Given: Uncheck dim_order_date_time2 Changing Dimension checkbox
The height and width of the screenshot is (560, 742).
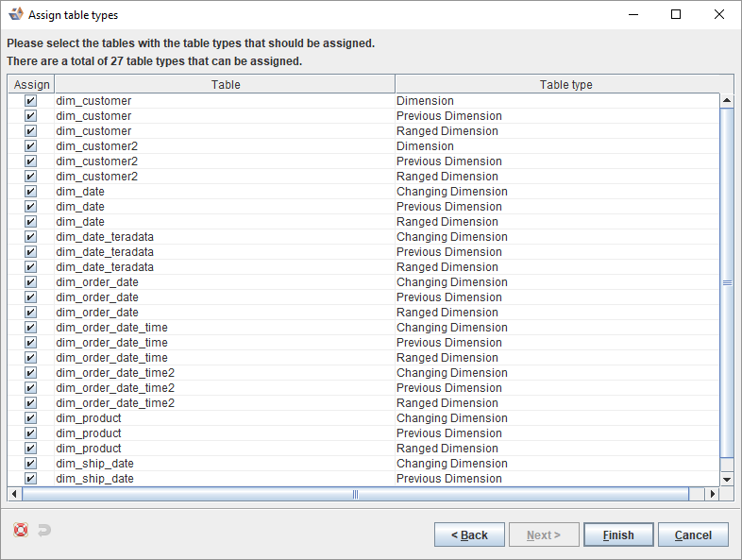Looking at the screenshot, I should point(30,373).
